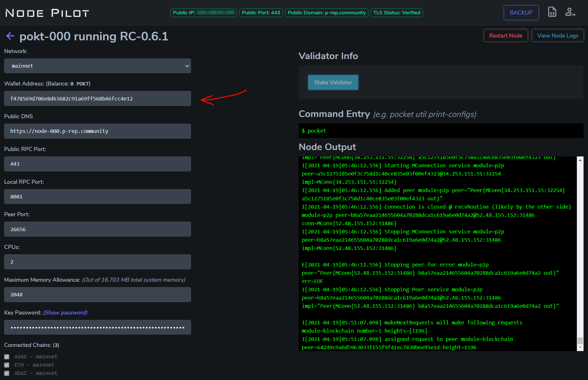Toggle the AVAX - mainnet checkbox
Viewport: 588px width, 380px height.
(7, 357)
